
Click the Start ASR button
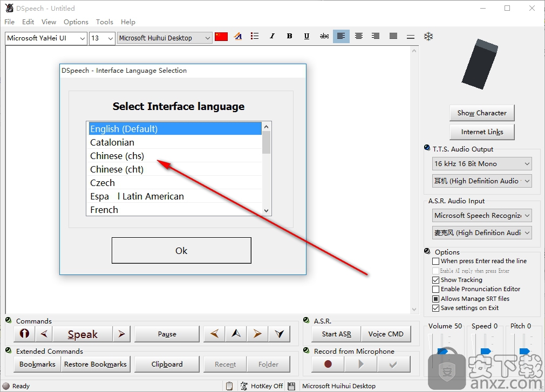(x=337, y=334)
